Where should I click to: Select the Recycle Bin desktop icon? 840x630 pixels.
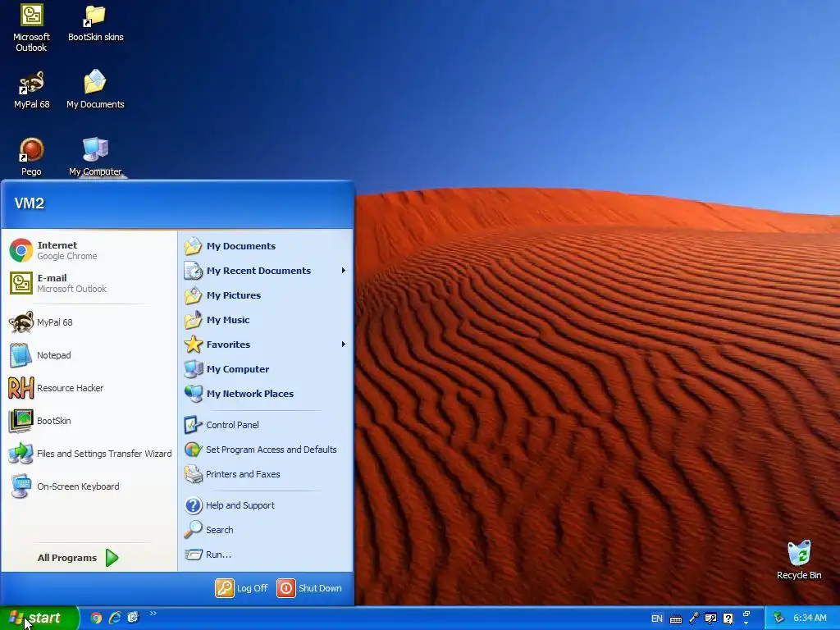pos(799,560)
